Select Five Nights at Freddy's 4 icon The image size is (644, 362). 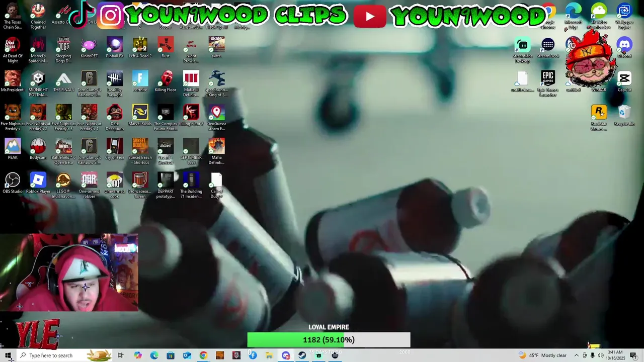coord(89,118)
